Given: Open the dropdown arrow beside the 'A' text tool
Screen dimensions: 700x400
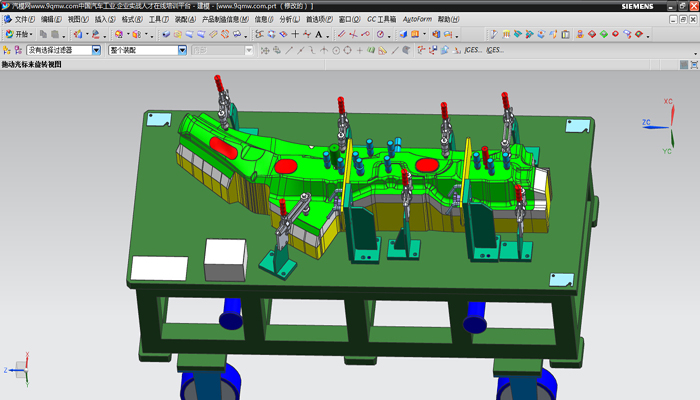Looking at the screenshot, I should 327,34.
